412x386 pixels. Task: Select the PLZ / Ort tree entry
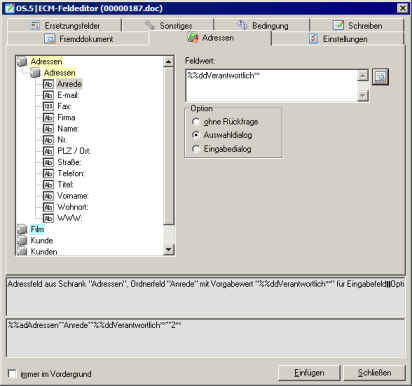click(x=74, y=151)
